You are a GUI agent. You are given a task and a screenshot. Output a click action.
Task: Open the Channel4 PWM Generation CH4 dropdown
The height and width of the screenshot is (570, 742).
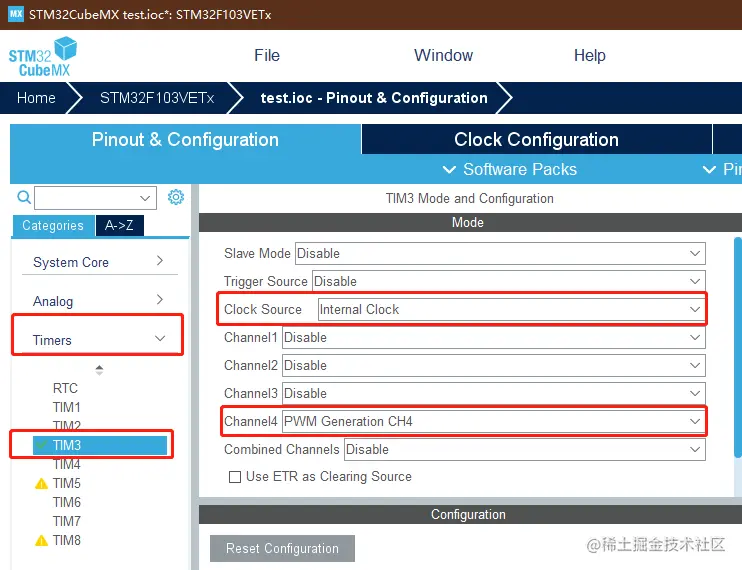(494, 421)
